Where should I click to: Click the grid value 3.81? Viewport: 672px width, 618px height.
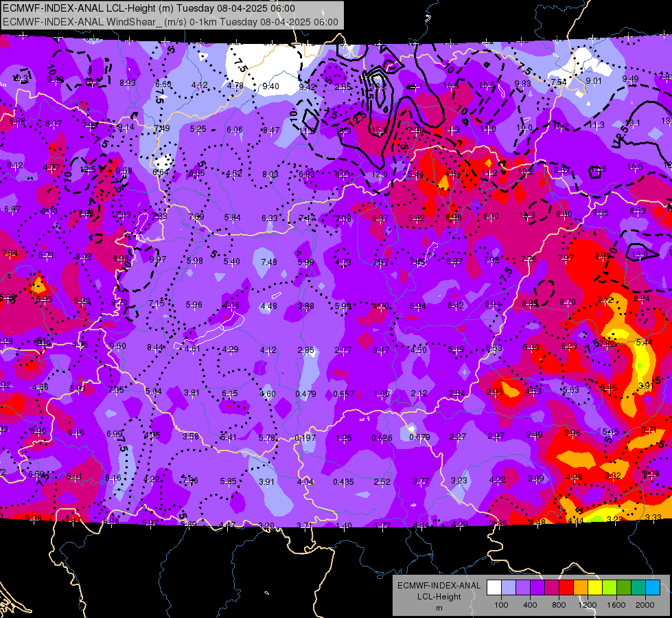[x=192, y=392]
